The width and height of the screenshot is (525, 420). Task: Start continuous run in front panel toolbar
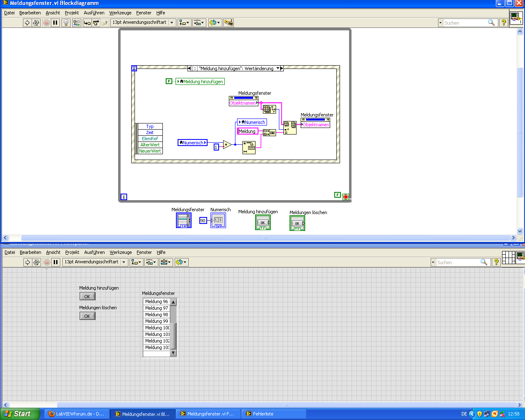point(37,262)
